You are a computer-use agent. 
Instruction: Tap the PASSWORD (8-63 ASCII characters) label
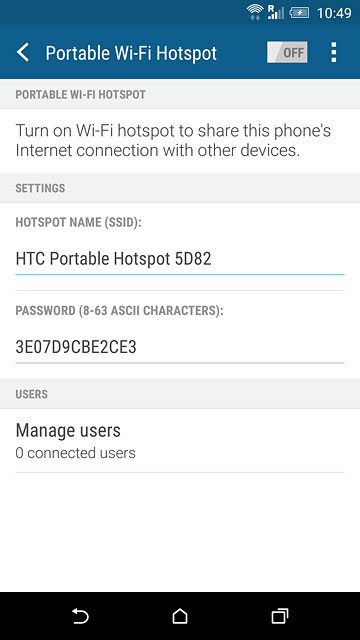click(119, 311)
